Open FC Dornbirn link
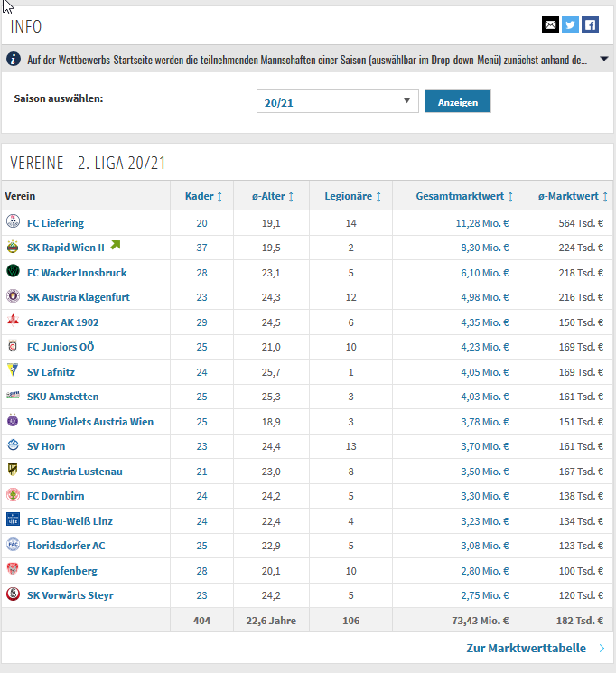This screenshot has width=616, height=673. (55, 496)
